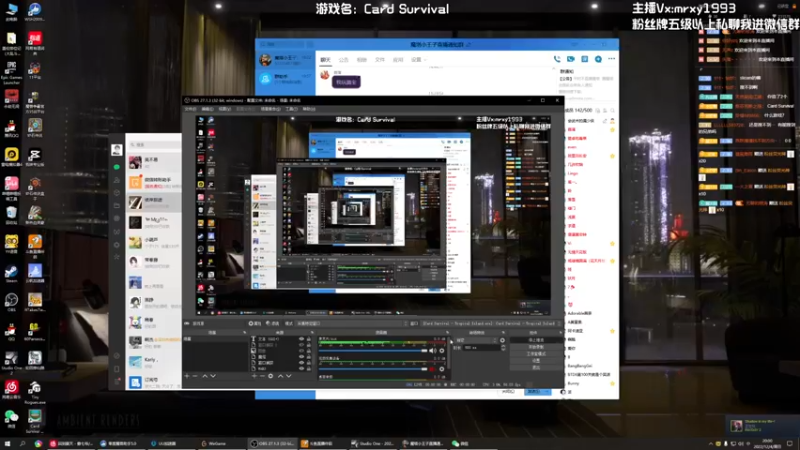Open capture mode dropdown in OBS toolbar
This screenshot has width=800, height=450.
(353, 323)
